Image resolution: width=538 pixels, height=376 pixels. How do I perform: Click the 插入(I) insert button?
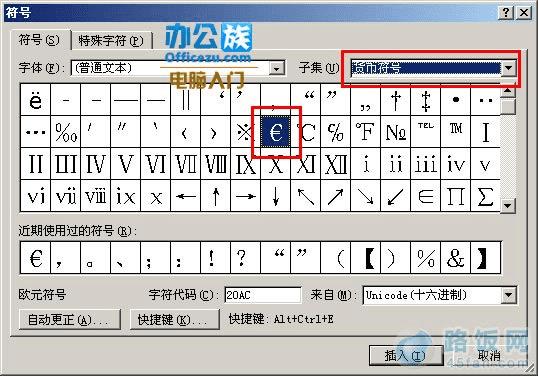(x=406, y=356)
